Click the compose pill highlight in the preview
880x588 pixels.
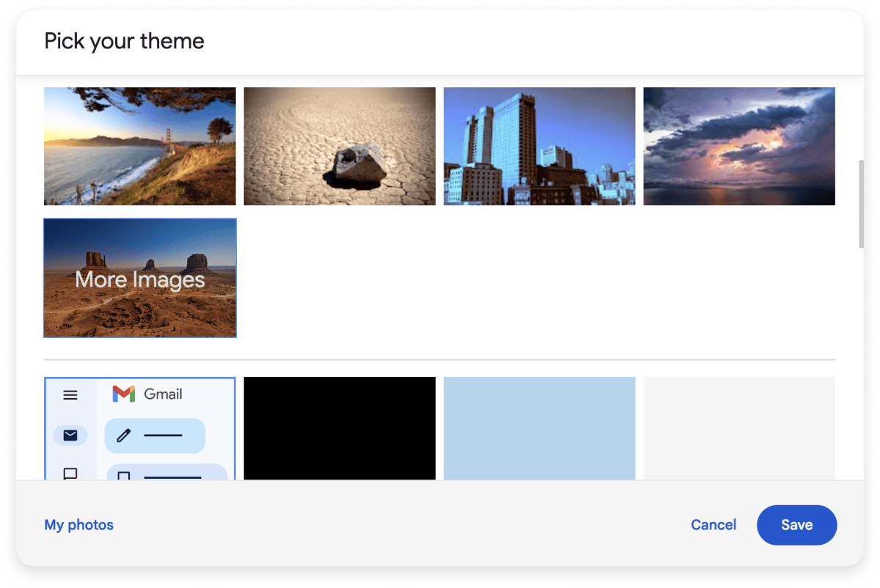pyautogui.click(x=155, y=435)
